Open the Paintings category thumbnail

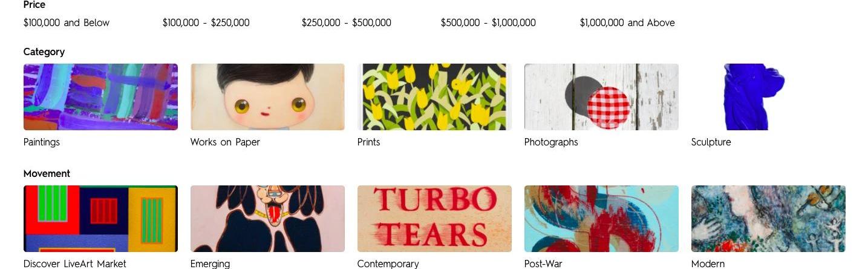click(100, 97)
